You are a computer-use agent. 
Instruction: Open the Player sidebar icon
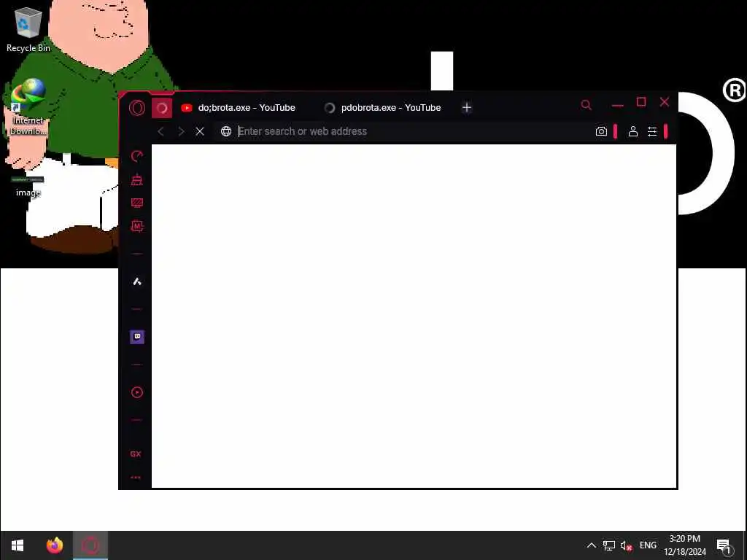click(137, 392)
